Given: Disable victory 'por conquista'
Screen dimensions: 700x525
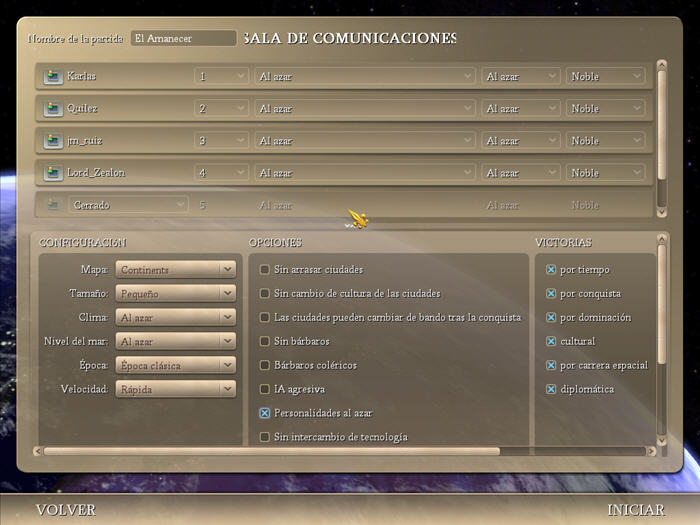Looking at the screenshot, I should [551, 294].
